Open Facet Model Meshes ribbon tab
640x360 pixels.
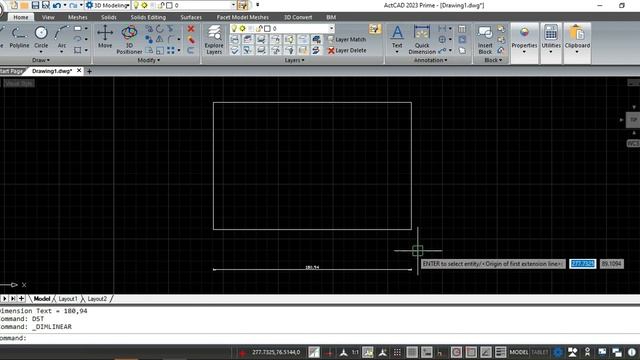coord(242,17)
